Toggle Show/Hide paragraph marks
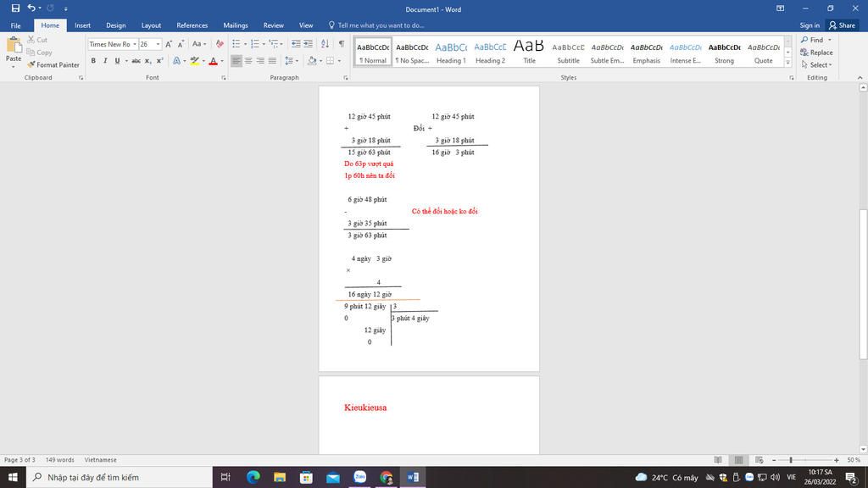This screenshot has height=488, width=868. click(x=342, y=44)
